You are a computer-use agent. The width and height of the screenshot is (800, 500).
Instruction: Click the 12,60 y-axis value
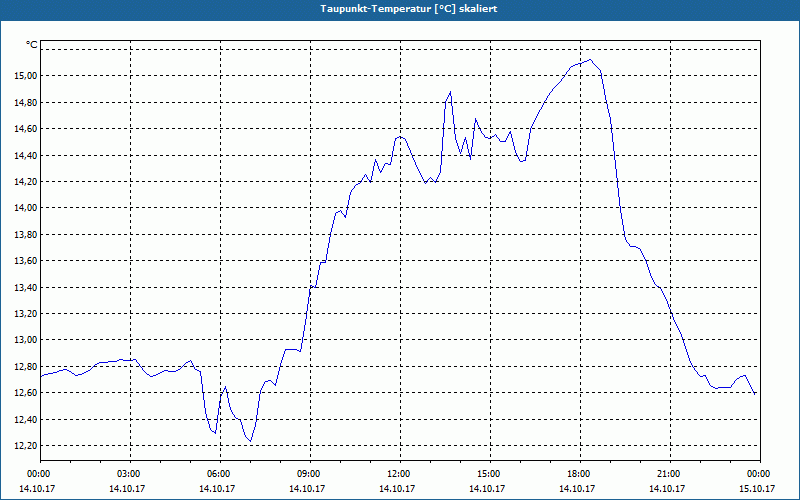point(26,393)
